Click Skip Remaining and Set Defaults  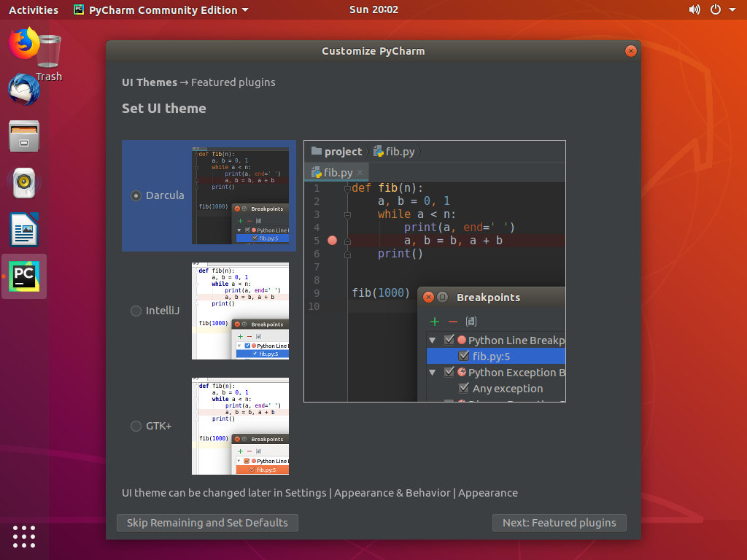pos(207,522)
